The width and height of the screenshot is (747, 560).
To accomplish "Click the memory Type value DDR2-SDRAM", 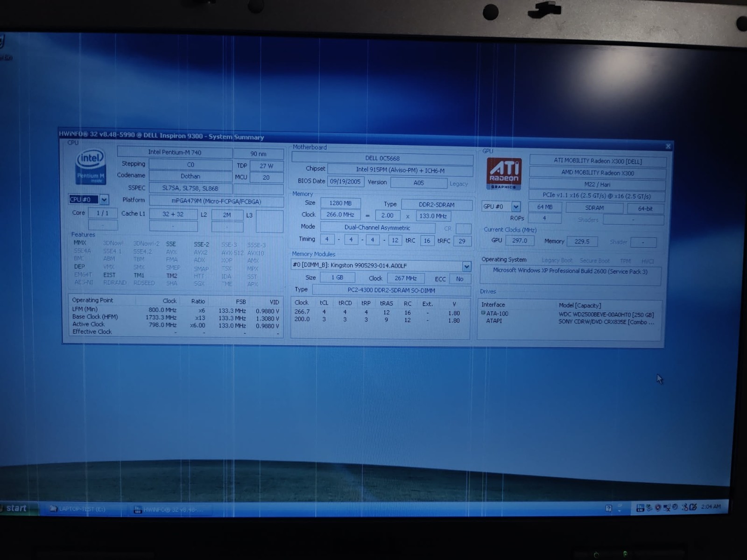I will (x=437, y=205).
